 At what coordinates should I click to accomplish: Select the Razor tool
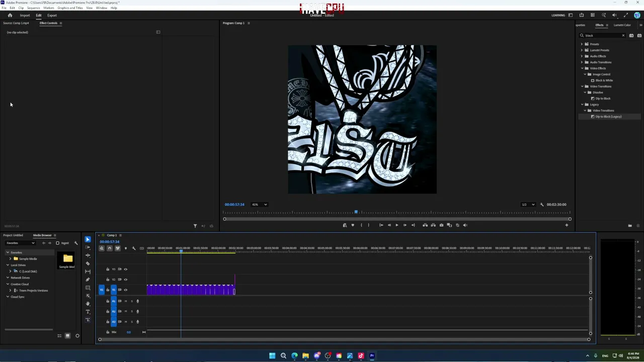[88, 263]
